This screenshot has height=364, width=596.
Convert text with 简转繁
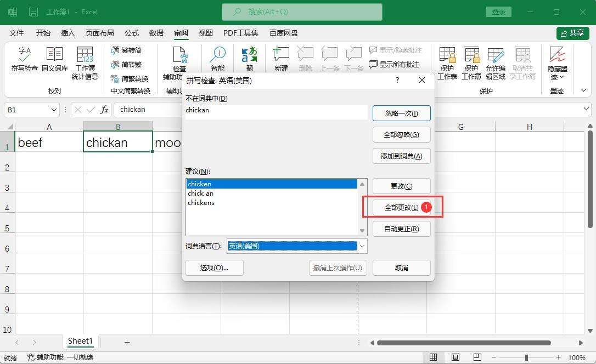pos(127,65)
